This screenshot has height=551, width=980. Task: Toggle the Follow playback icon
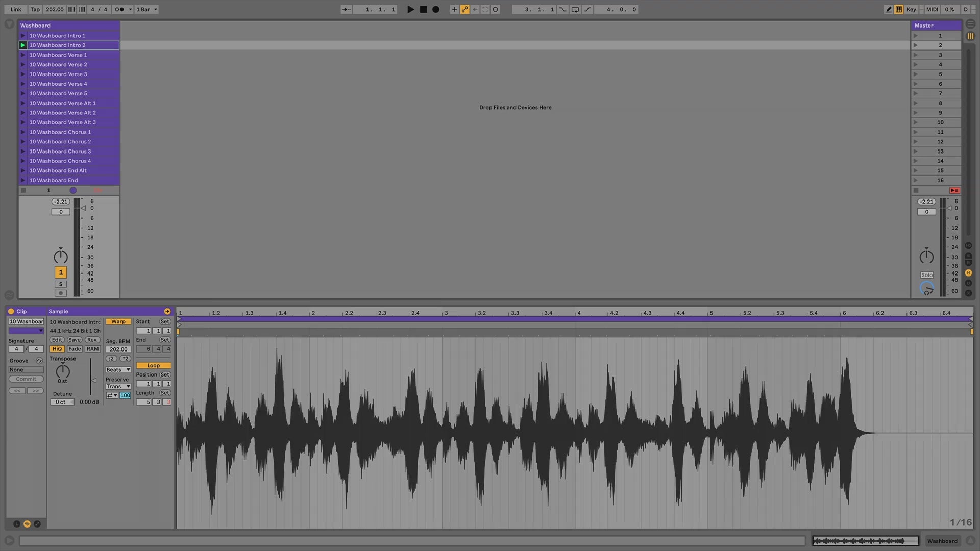pos(346,9)
